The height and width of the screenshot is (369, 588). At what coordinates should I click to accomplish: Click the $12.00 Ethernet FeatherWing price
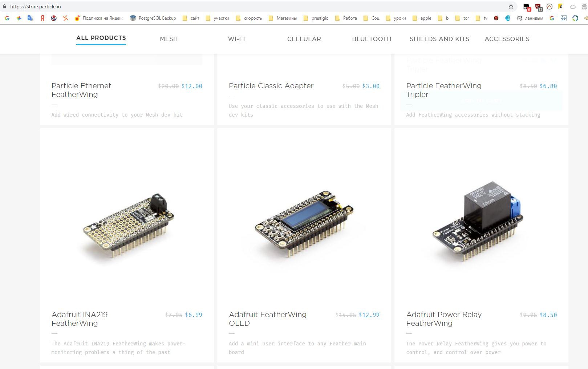(x=192, y=86)
